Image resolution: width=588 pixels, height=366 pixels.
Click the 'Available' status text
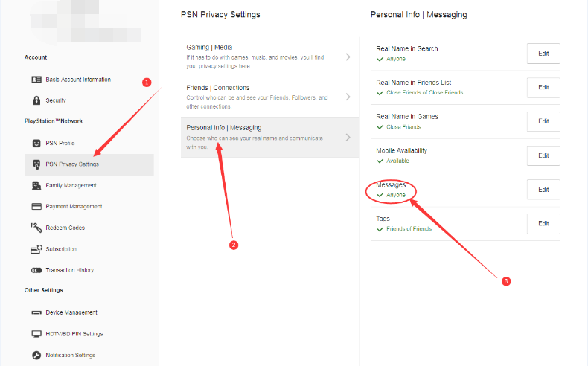click(397, 161)
